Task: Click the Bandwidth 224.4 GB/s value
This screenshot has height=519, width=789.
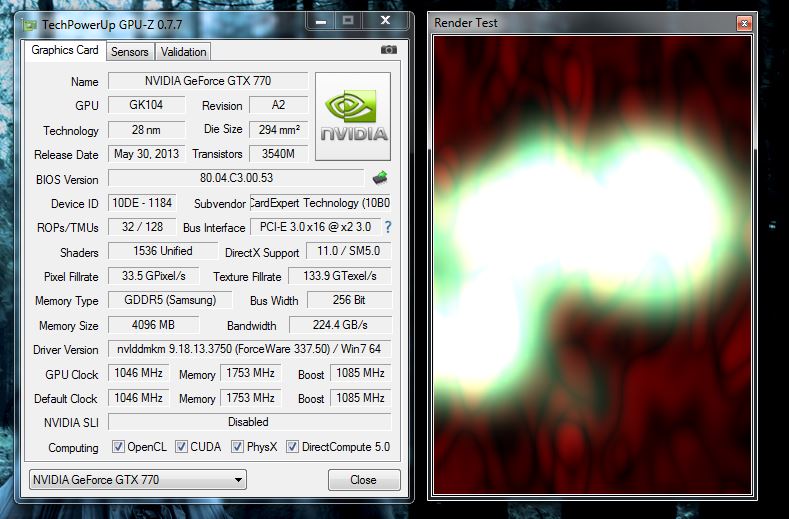Action: click(x=340, y=325)
